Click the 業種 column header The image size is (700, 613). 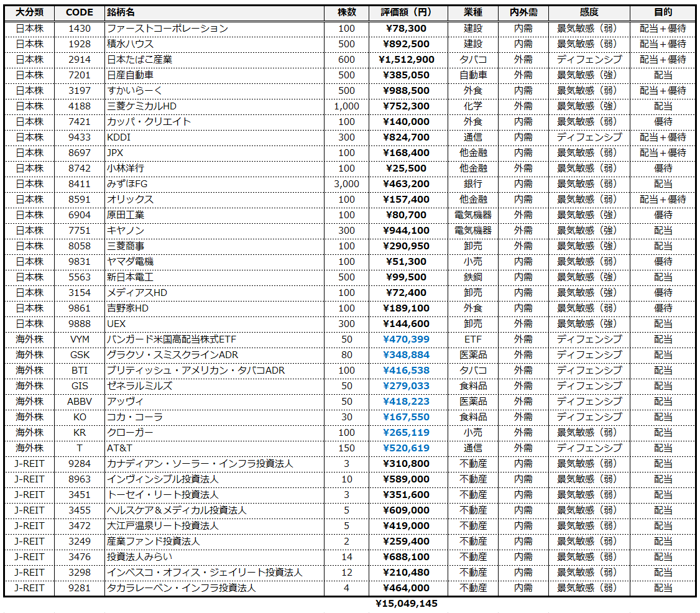472,12
